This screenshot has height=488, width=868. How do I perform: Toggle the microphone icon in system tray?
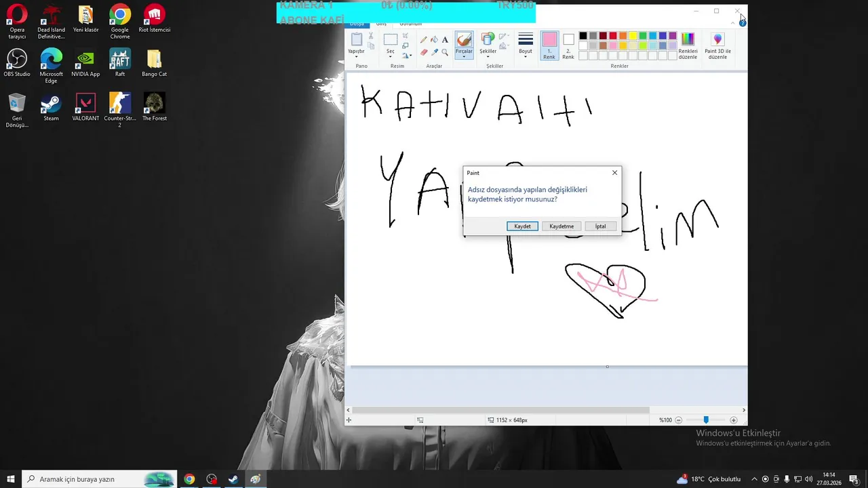(787, 479)
